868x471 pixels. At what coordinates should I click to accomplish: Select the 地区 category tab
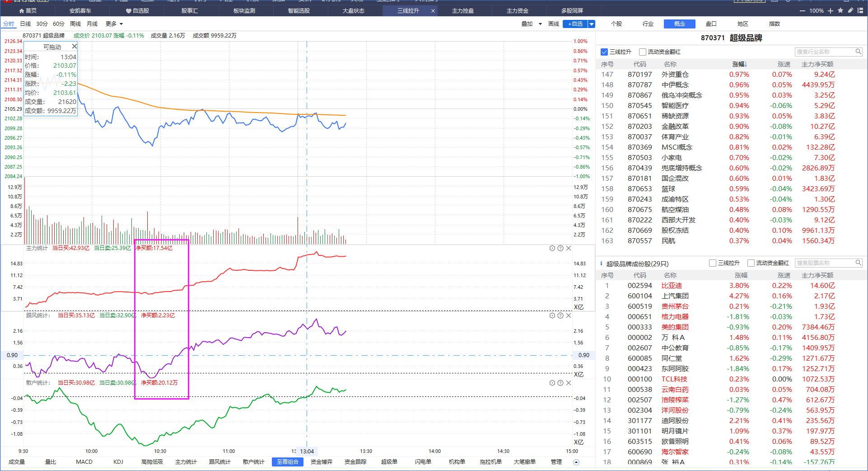743,24
